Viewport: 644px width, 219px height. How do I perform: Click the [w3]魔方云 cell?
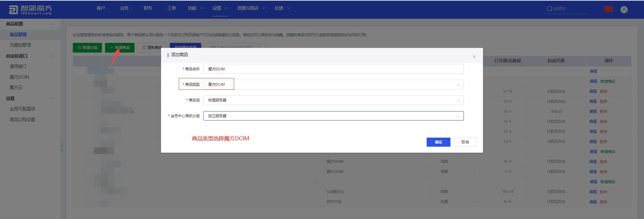tap(335, 192)
